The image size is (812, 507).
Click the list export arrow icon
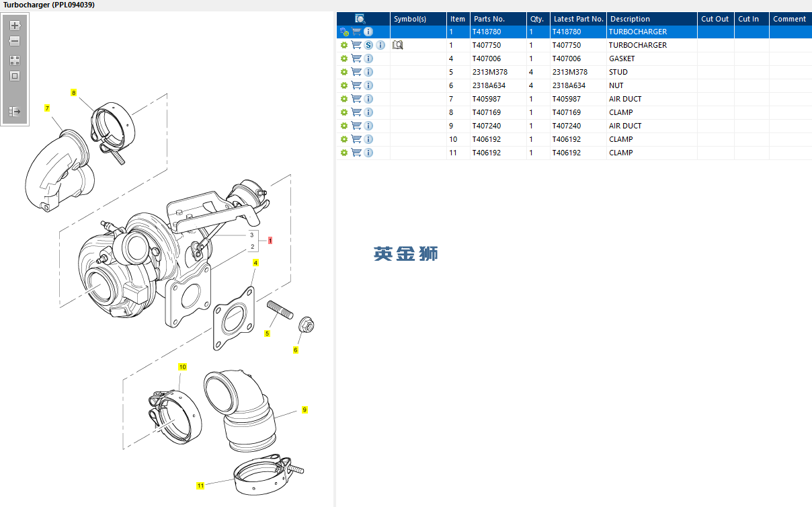tap(15, 111)
